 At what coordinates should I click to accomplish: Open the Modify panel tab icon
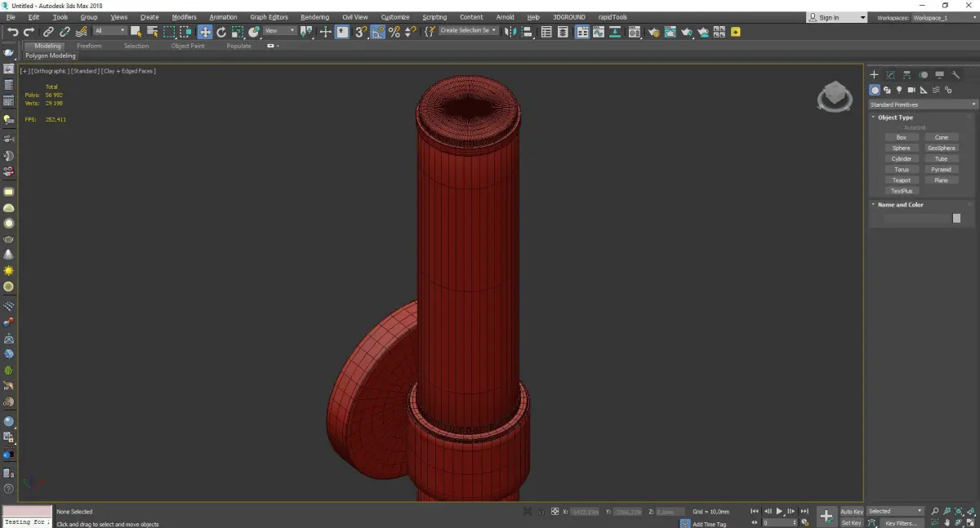(891, 75)
